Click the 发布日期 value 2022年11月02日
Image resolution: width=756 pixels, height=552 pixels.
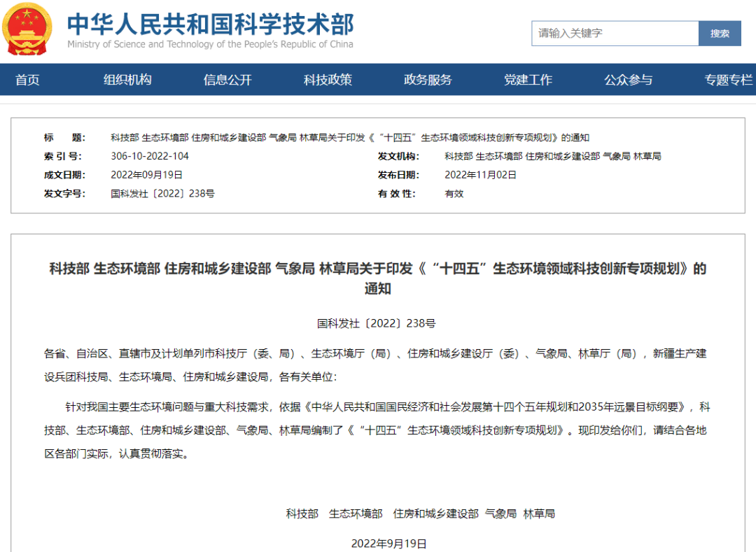480,175
